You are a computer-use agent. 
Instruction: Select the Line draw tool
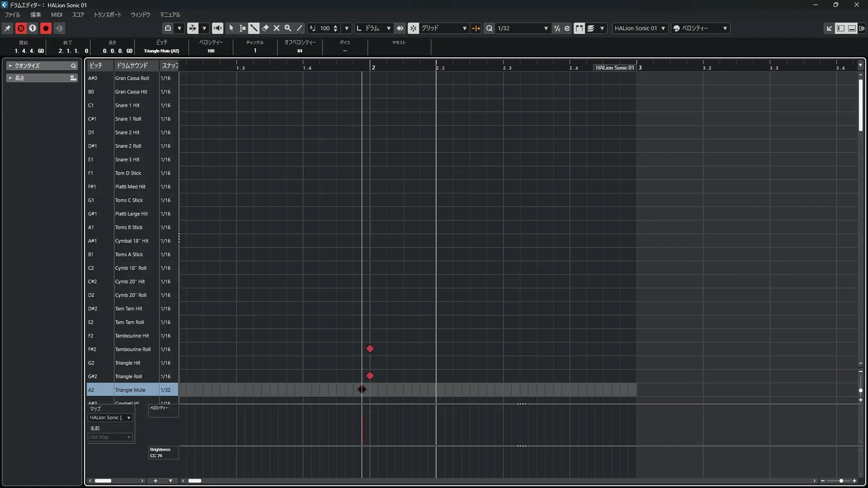299,28
